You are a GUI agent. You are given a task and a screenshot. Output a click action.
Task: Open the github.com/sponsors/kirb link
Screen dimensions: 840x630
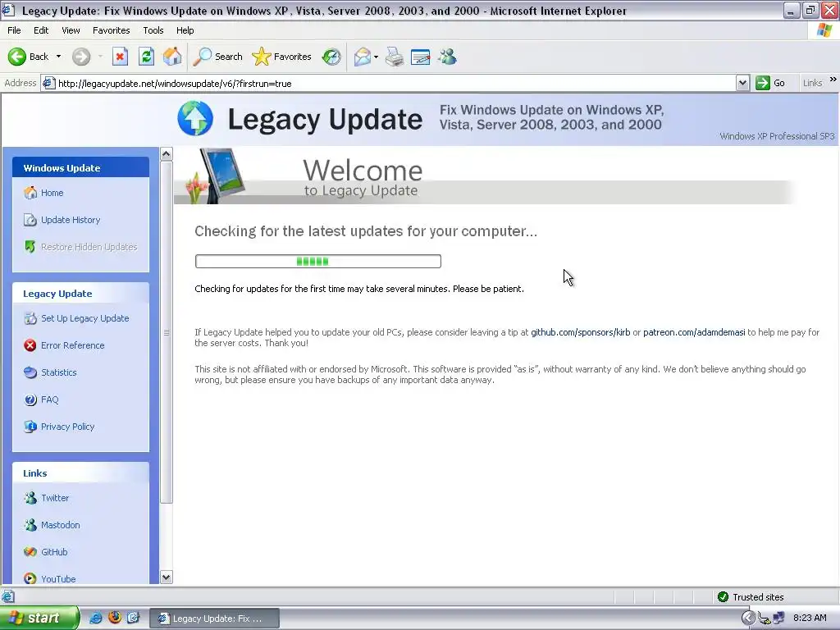pyautogui.click(x=580, y=332)
